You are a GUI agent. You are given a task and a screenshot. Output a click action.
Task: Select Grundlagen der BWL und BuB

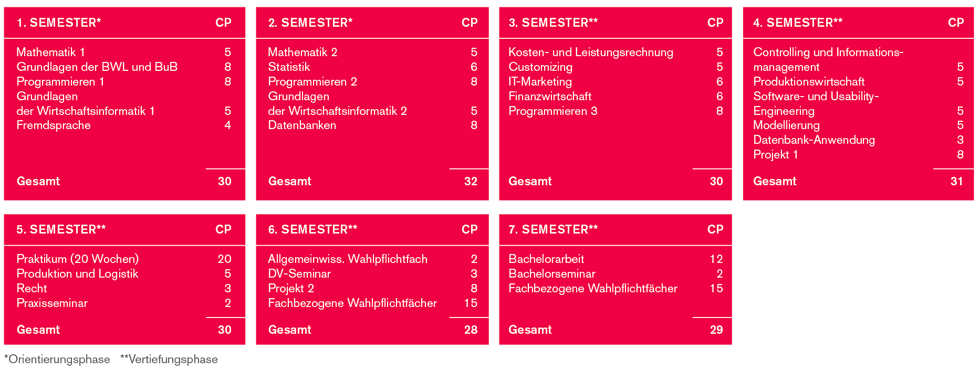tap(97, 67)
